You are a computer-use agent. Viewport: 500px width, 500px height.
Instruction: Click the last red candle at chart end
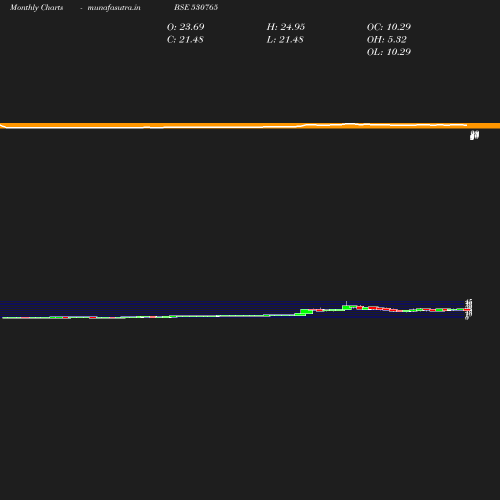pos(467,310)
